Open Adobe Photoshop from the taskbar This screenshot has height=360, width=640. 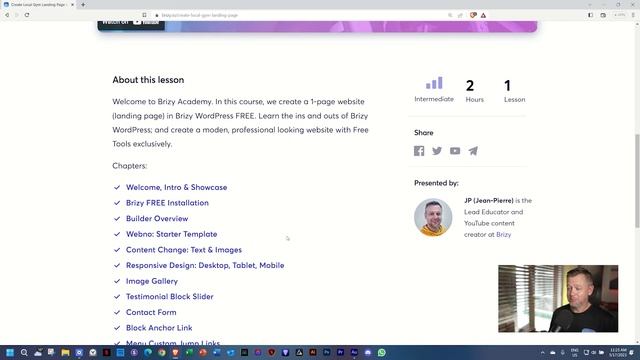(327, 352)
